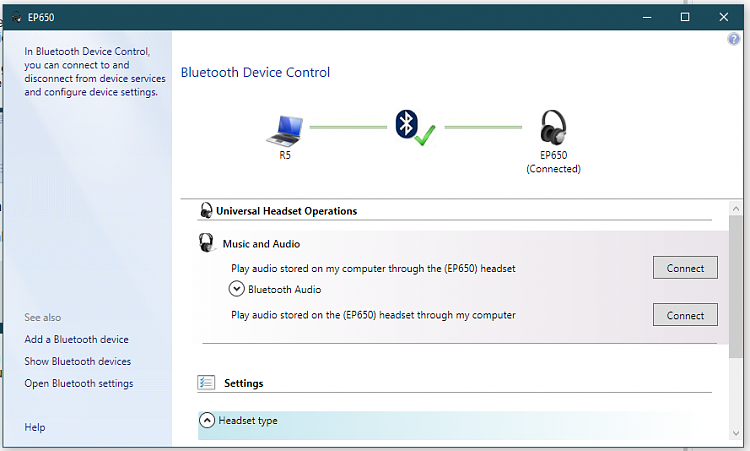Click the R5 laptop icon
Screen dimensions: 750x451
pyautogui.click(x=285, y=130)
